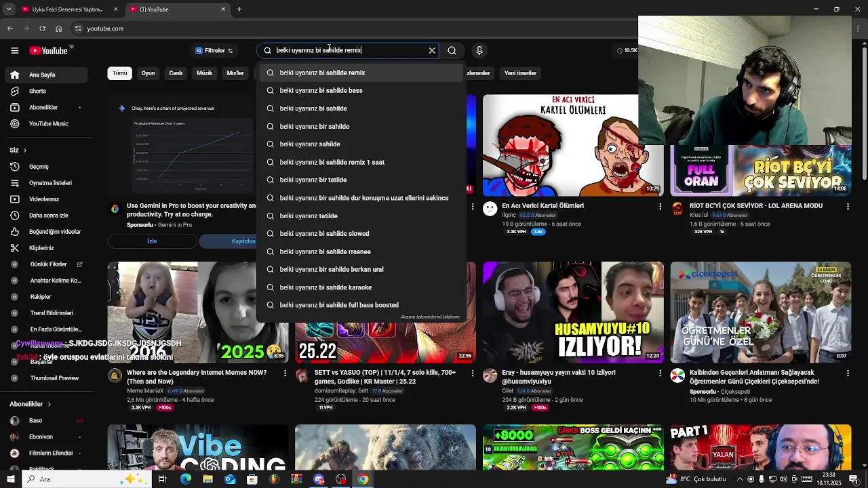This screenshot has height=488, width=868.
Task: Select the Yeni öneriler category chip
Action: coord(520,73)
